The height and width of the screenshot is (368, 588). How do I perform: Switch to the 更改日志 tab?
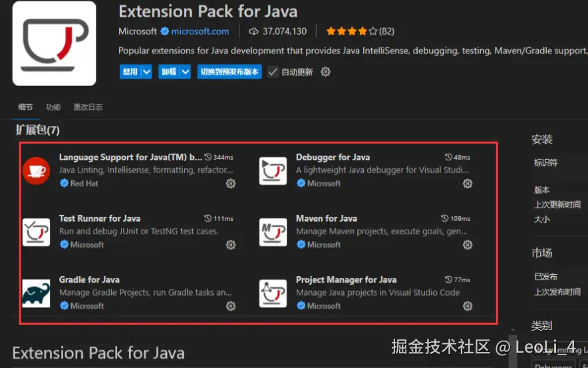click(88, 107)
